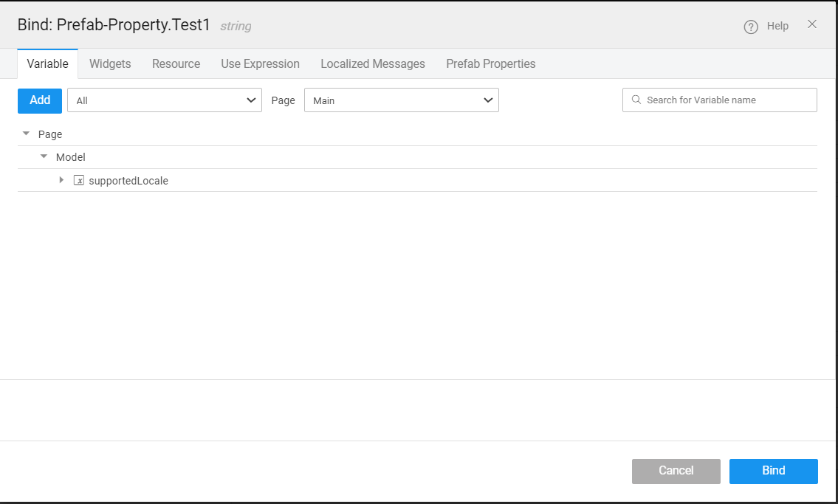Screen dimensions: 838x504
Task: Switch to the Resource tab
Action: (176, 63)
